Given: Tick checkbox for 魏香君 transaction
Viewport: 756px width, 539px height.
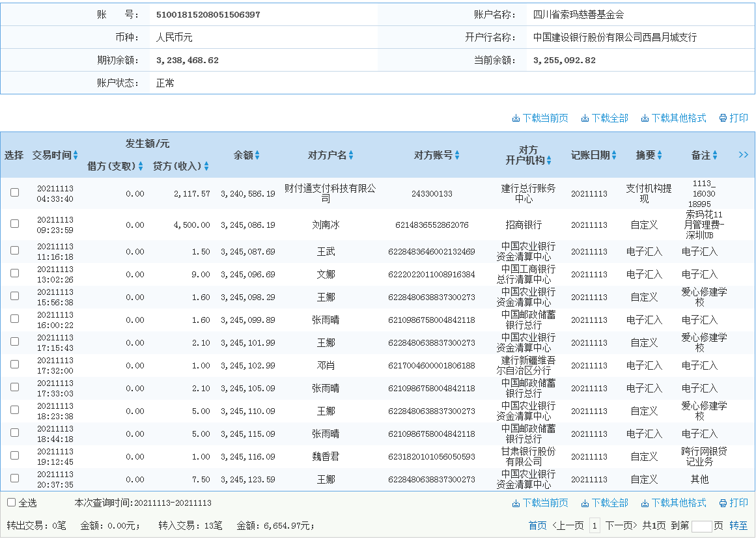Looking at the screenshot, I should click(14, 456).
